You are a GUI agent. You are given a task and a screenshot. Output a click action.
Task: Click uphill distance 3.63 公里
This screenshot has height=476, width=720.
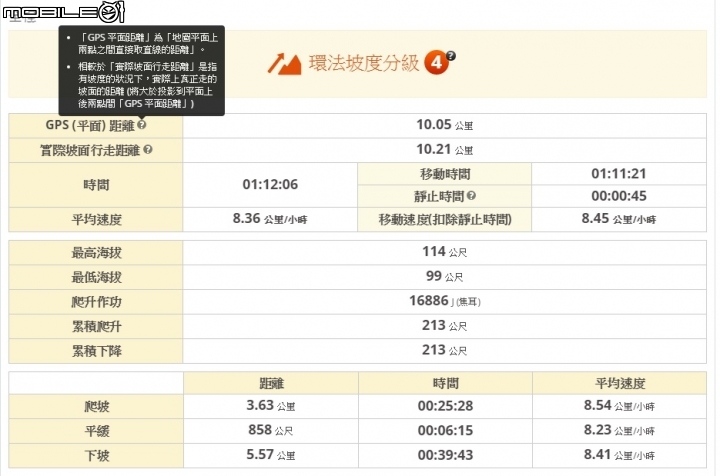(271, 406)
